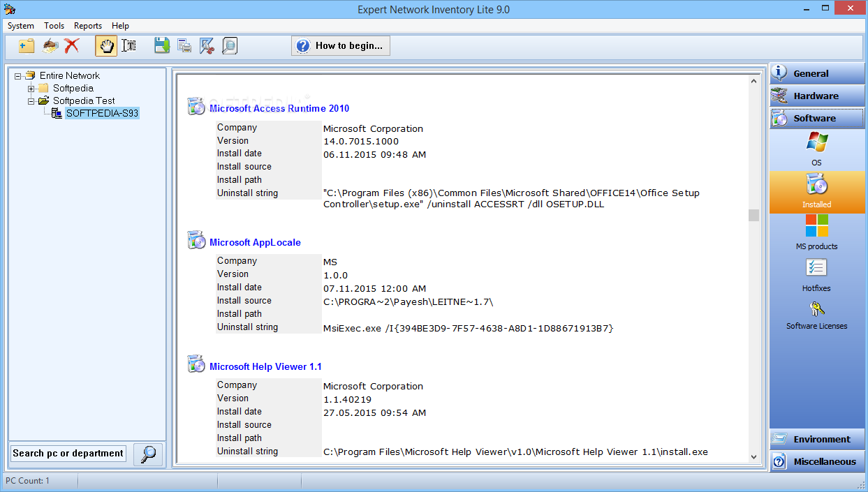Screen dimensions: 868x492
Task: Open the Hardware category panel
Action: click(817, 96)
